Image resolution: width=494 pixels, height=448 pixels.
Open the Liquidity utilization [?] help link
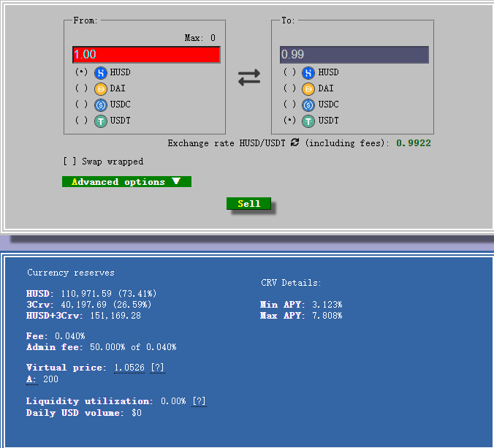(x=199, y=401)
